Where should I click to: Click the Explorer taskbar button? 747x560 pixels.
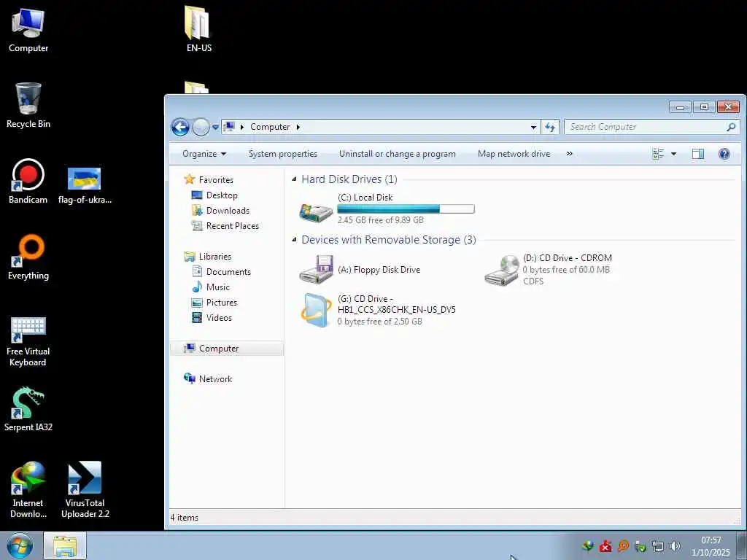65,545
